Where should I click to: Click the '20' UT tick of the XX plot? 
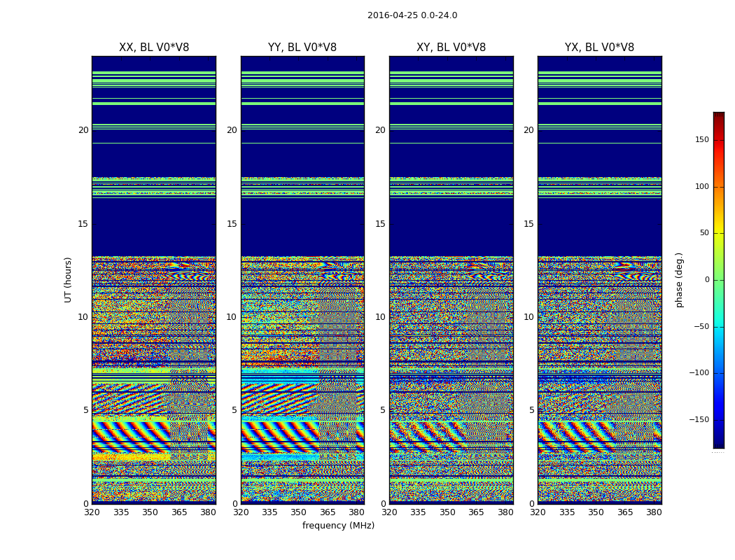pos(83,130)
